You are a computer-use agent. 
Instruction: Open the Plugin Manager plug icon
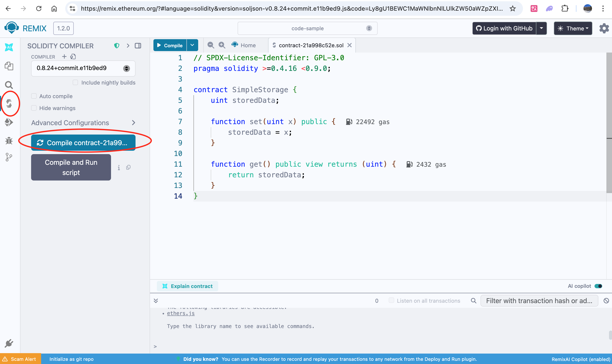point(9,343)
